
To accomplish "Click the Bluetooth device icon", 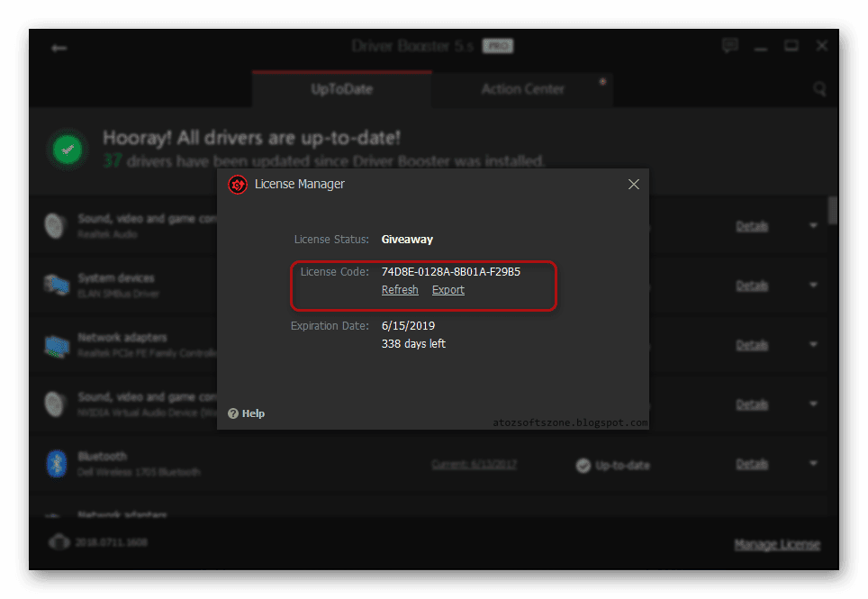I will pos(57,463).
